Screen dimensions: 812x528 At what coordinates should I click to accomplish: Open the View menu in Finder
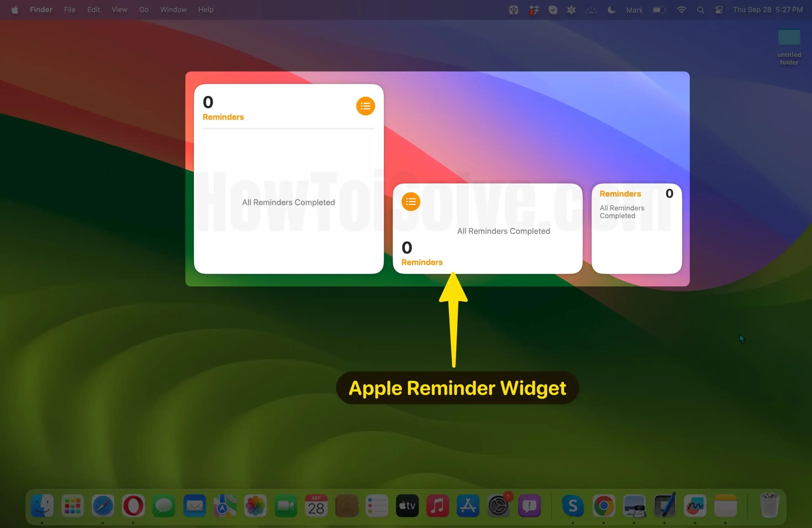pos(119,10)
